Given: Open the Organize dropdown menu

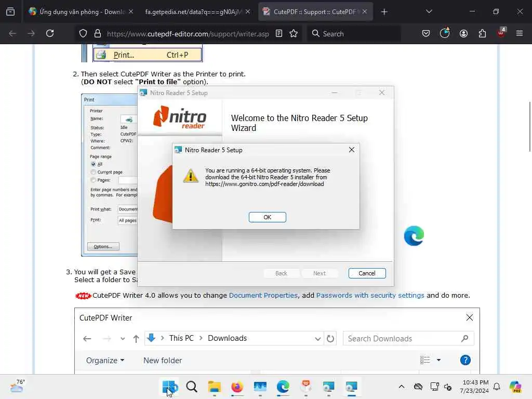Looking at the screenshot, I should point(105,361).
